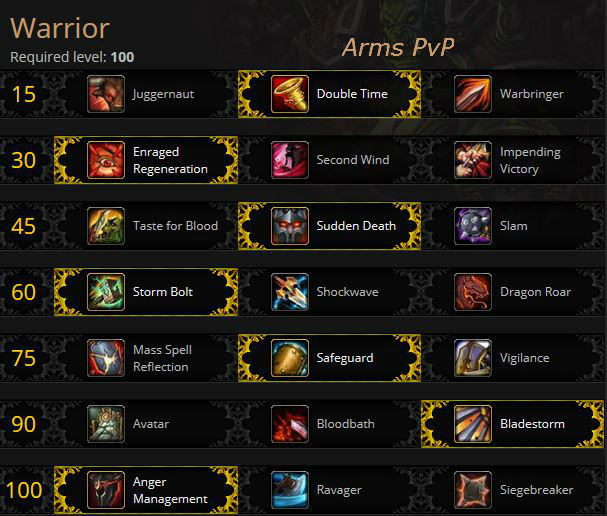The width and height of the screenshot is (607, 516).
Task: Toggle the Bladestorm talent selection
Action: (513, 424)
